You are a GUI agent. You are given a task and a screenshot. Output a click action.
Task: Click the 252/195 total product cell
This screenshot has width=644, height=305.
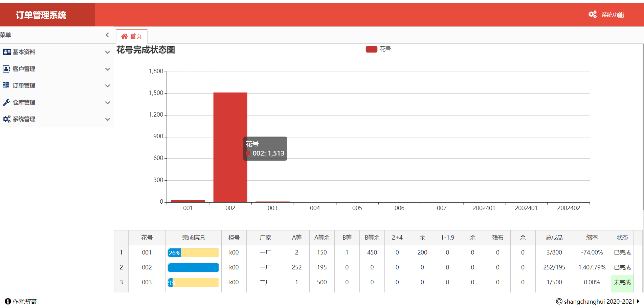pos(554,267)
